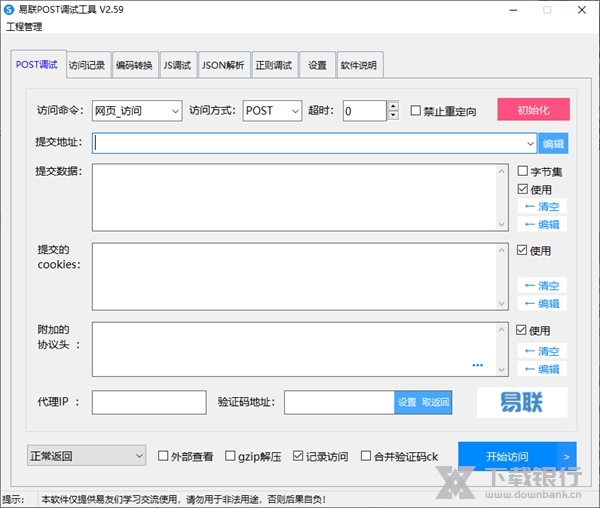Open the 设置 tab

pyautogui.click(x=317, y=65)
